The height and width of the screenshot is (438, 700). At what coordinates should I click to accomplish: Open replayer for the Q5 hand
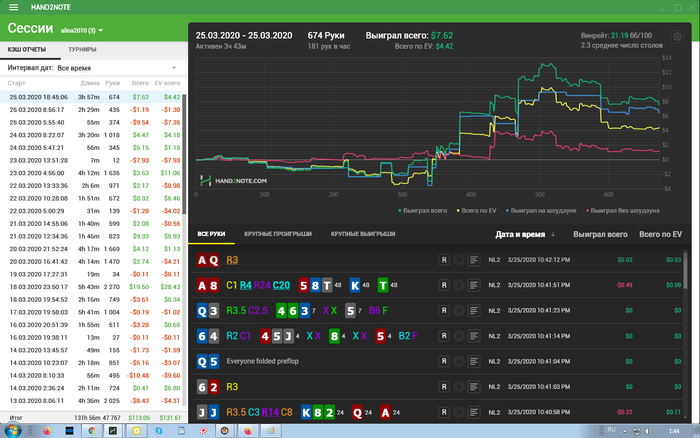444,361
